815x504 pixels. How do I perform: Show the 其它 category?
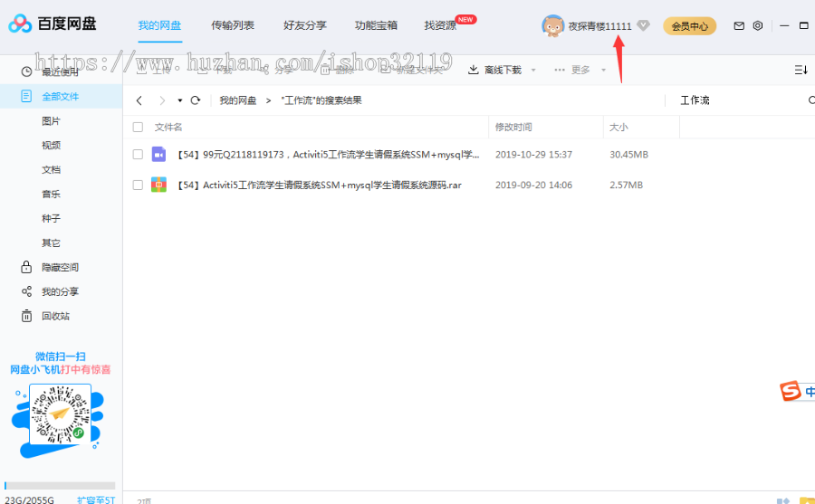pyautogui.click(x=51, y=242)
